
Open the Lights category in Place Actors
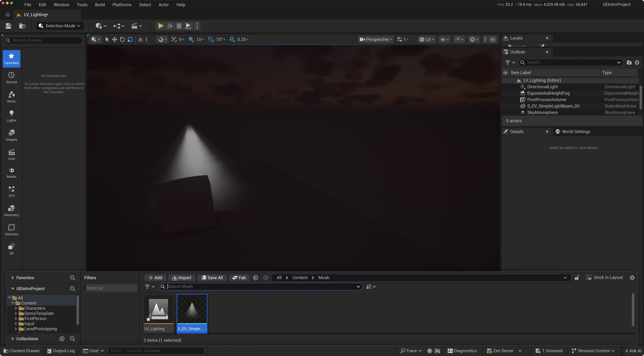click(11, 116)
